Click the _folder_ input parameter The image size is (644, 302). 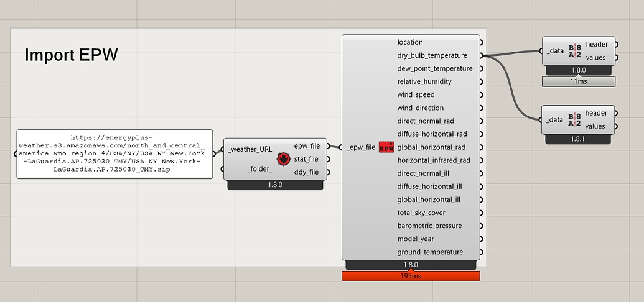(260, 168)
